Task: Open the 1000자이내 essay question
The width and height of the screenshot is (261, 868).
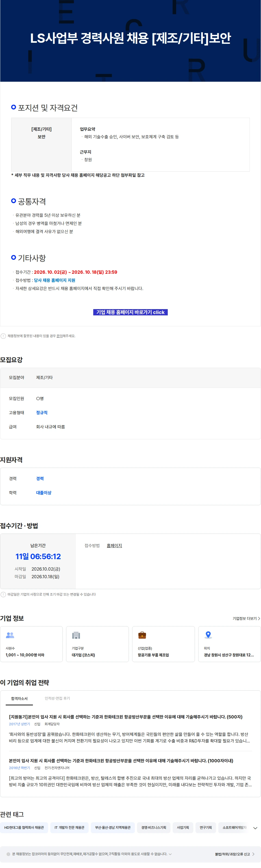Action: tap(121, 760)
